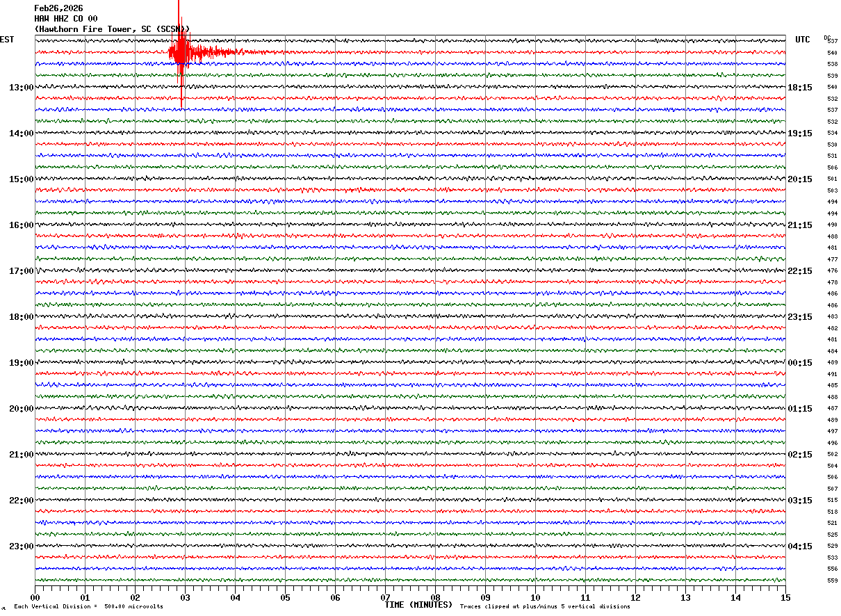Click minute mark 00 on time axis
841x616 pixels.
point(35,597)
